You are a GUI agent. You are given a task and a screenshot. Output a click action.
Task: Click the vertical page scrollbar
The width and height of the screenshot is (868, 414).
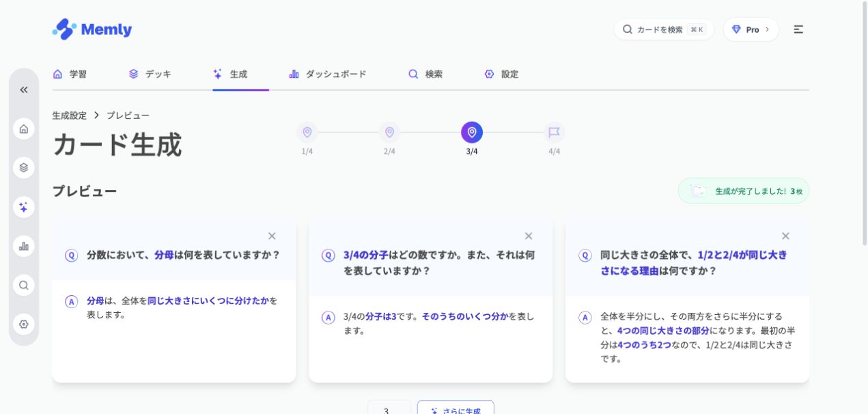[x=865, y=123]
